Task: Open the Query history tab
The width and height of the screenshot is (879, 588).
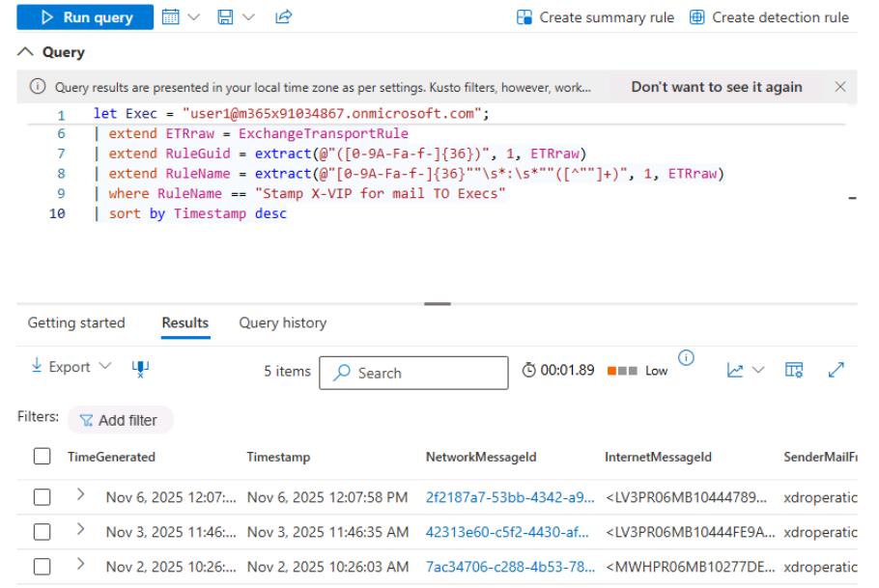Action: coord(281,322)
